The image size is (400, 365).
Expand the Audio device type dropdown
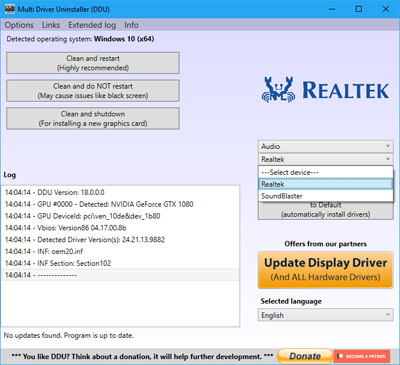pyautogui.click(x=325, y=146)
